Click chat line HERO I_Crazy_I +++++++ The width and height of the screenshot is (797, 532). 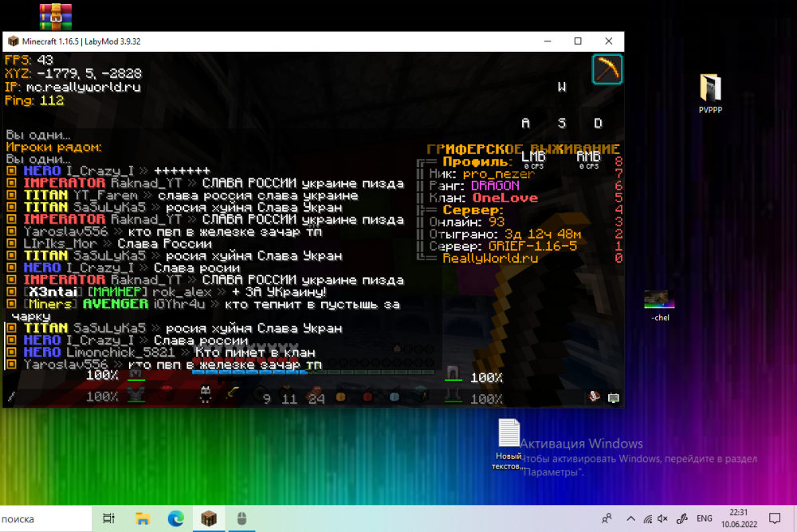[x=116, y=170]
